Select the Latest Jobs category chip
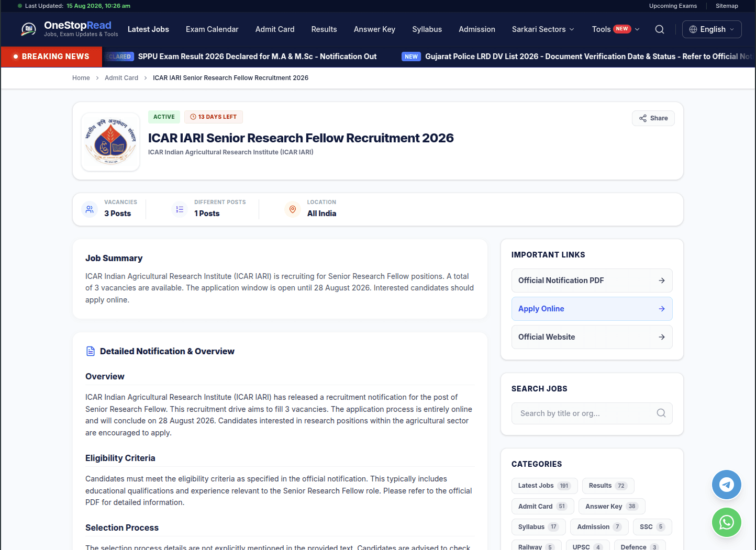Screen dimensions: 756x550 point(544,486)
